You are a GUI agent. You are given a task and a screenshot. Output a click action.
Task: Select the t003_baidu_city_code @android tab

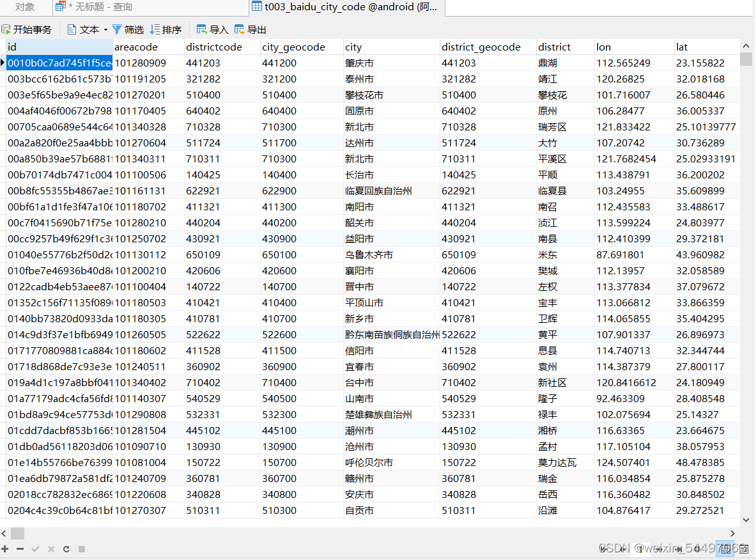tap(347, 7)
